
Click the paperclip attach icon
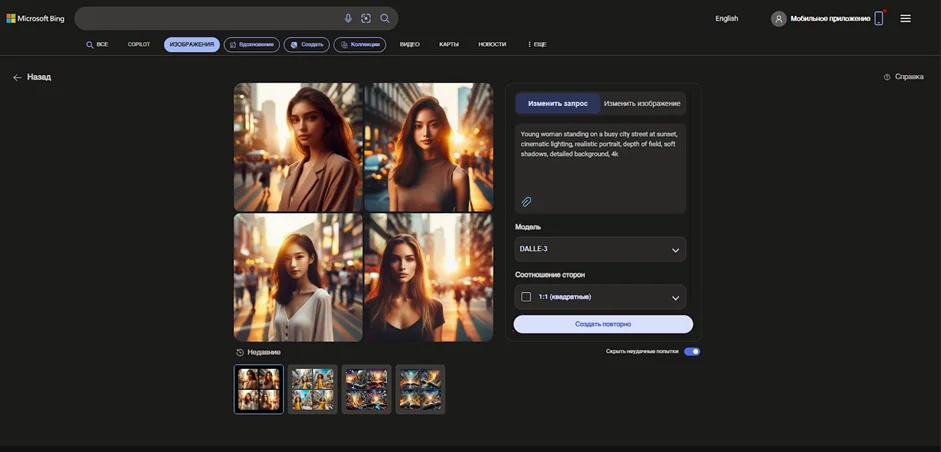click(526, 202)
